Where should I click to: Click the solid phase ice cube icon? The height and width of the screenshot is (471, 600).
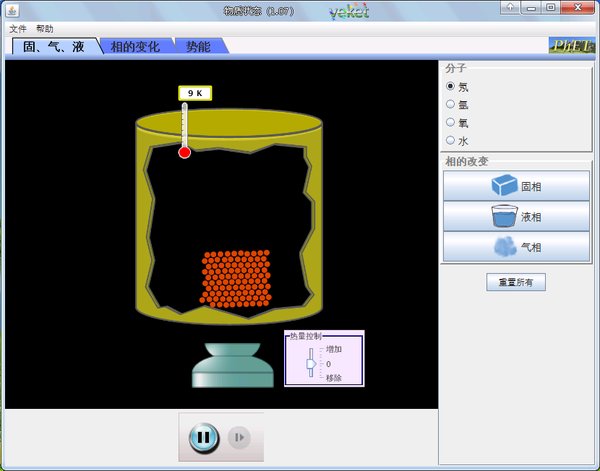504,185
